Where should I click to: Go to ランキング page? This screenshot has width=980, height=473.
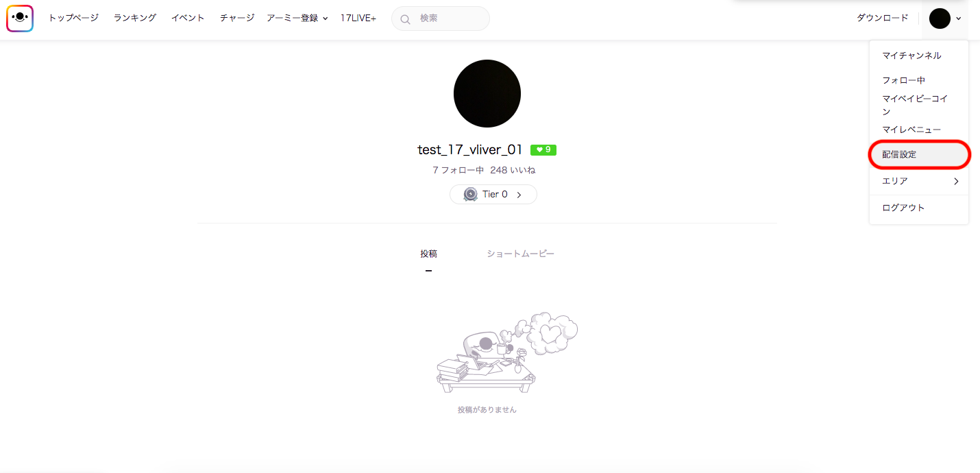pyautogui.click(x=135, y=18)
